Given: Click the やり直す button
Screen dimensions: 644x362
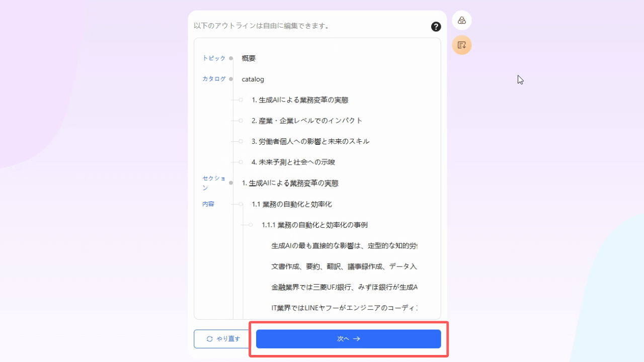Looking at the screenshot, I should coord(223,339).
